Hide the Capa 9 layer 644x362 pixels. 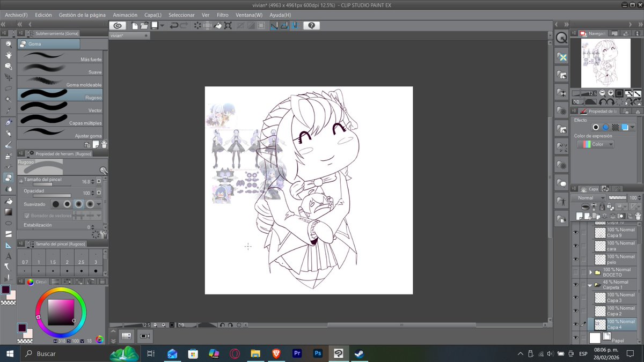(576, 232)
